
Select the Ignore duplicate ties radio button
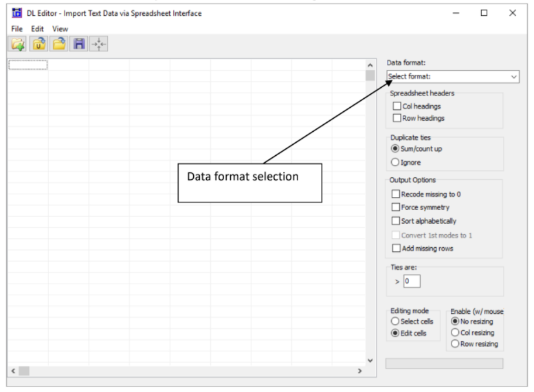[x=395, y=162]
